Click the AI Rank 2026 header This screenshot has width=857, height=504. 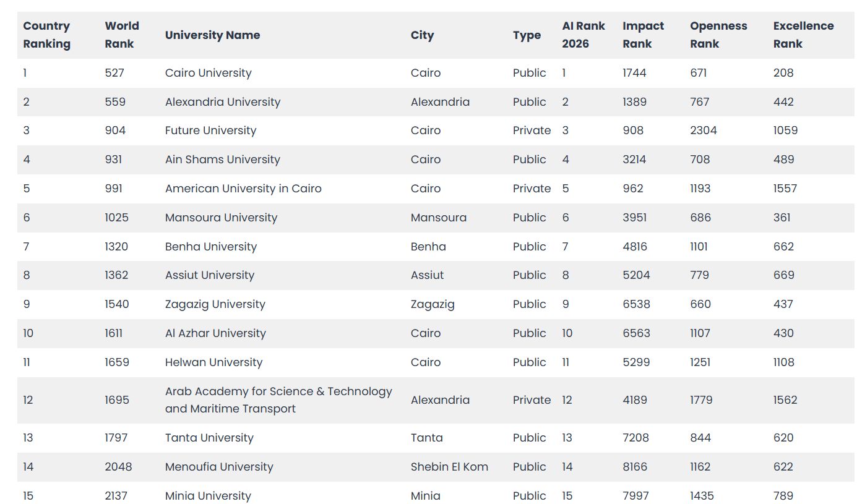[x=584, y=35]
